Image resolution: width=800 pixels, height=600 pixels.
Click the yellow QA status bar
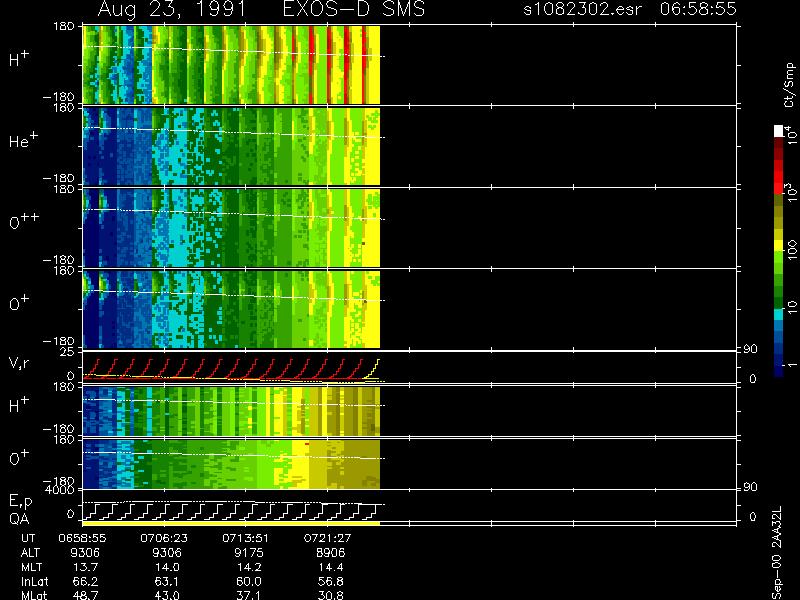click(x=231, y=523)
